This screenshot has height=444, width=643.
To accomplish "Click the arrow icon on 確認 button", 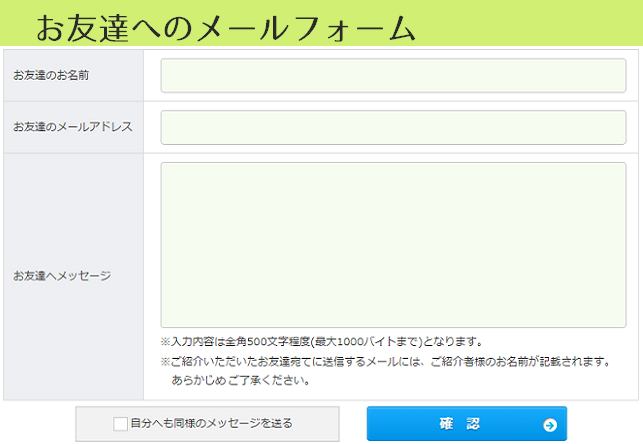I will pyautogui.click(x=550, y=425).
